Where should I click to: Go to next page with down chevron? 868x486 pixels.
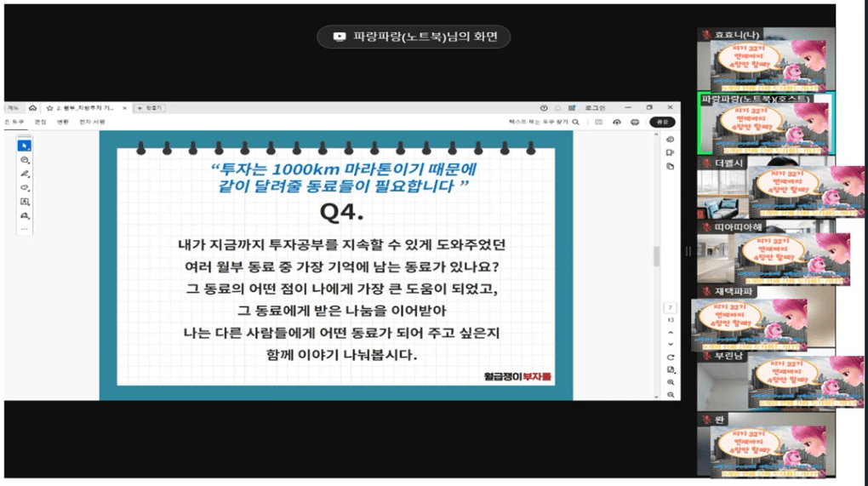pos(671,345)
